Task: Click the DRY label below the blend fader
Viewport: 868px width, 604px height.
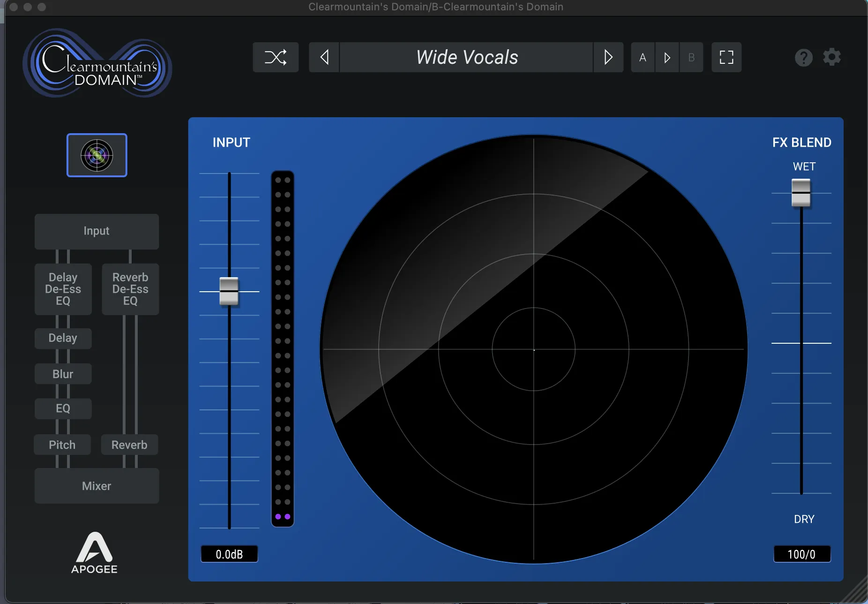Action: 804,519
